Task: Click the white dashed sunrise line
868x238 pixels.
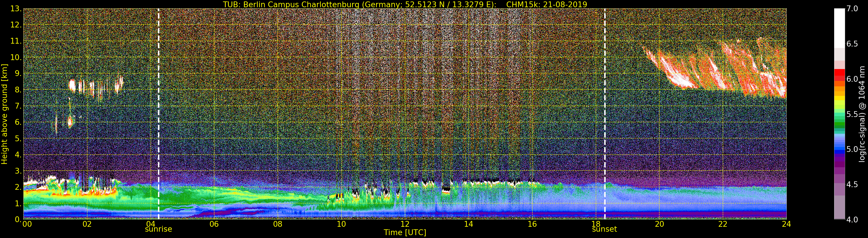Action: [159, 114]
